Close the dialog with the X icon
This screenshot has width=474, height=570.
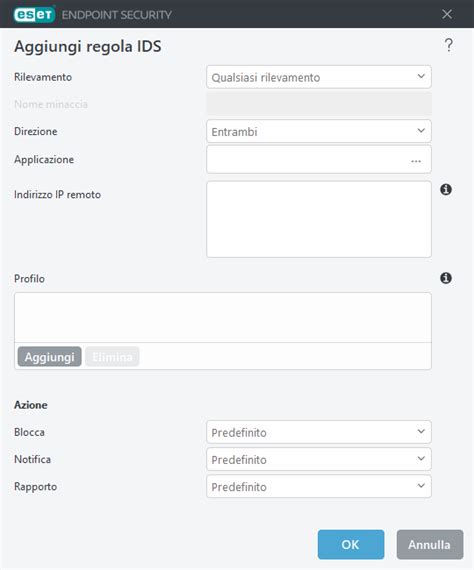(x=447, y=14)
